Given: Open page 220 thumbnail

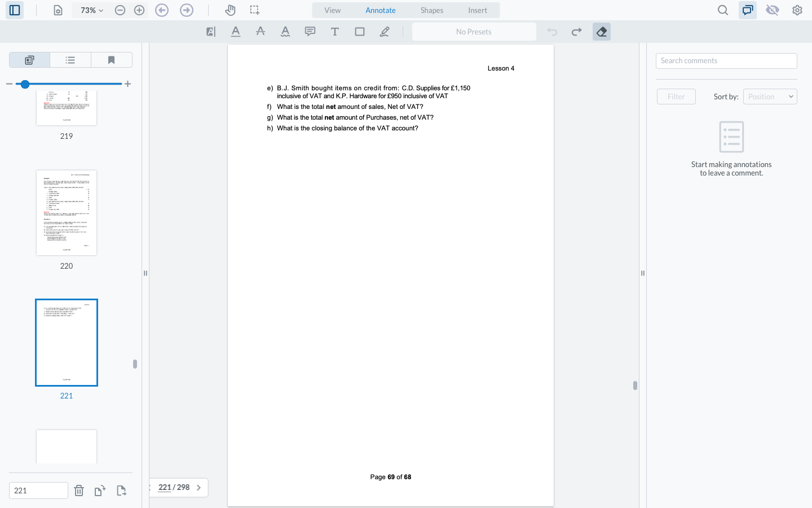Looking at the screenshot, I should pos(67,213).
